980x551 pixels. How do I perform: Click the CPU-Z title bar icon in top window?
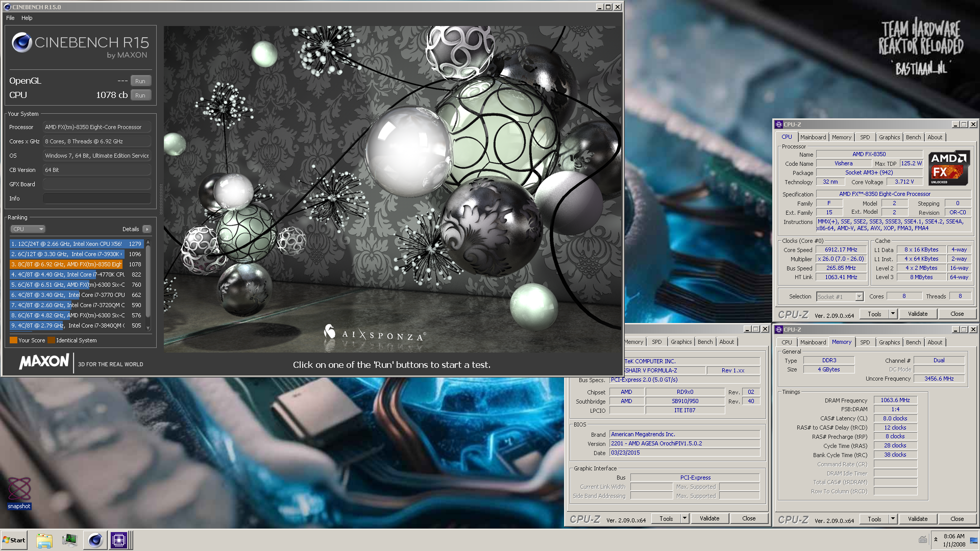click(x=778, y=124)
